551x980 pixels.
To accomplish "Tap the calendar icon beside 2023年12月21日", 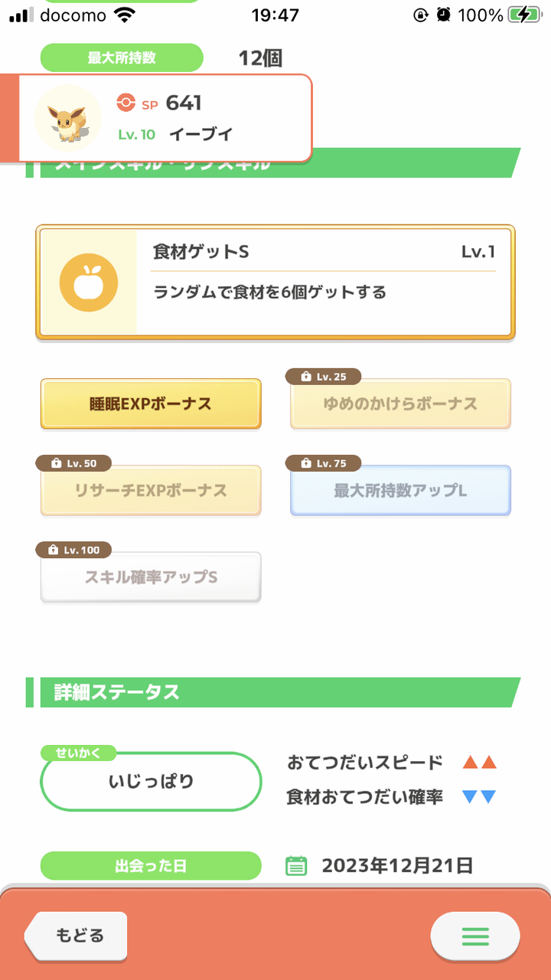I will pos(296,866).
